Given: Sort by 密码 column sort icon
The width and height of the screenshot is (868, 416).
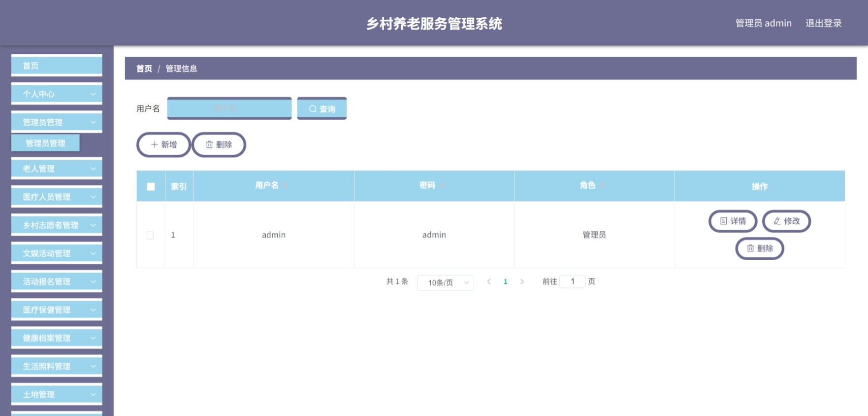Looking at the screenshot, I should (x=442, y=186).
